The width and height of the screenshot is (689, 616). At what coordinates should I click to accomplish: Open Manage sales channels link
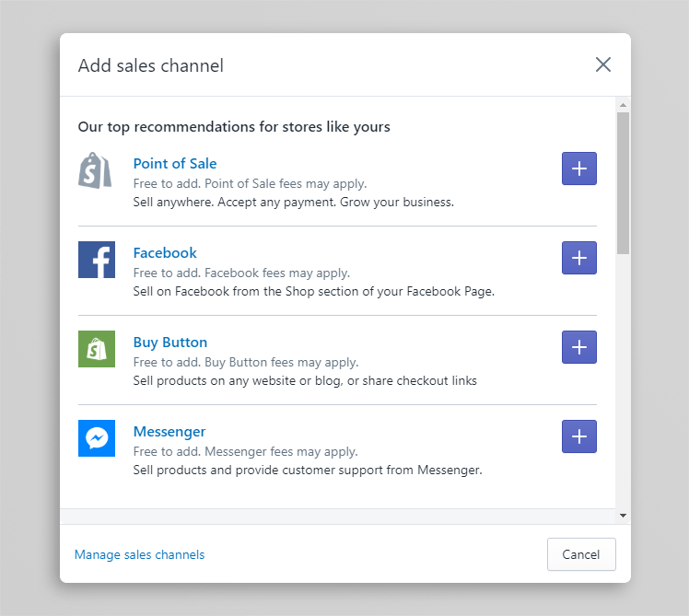click(x=139, y=554)
